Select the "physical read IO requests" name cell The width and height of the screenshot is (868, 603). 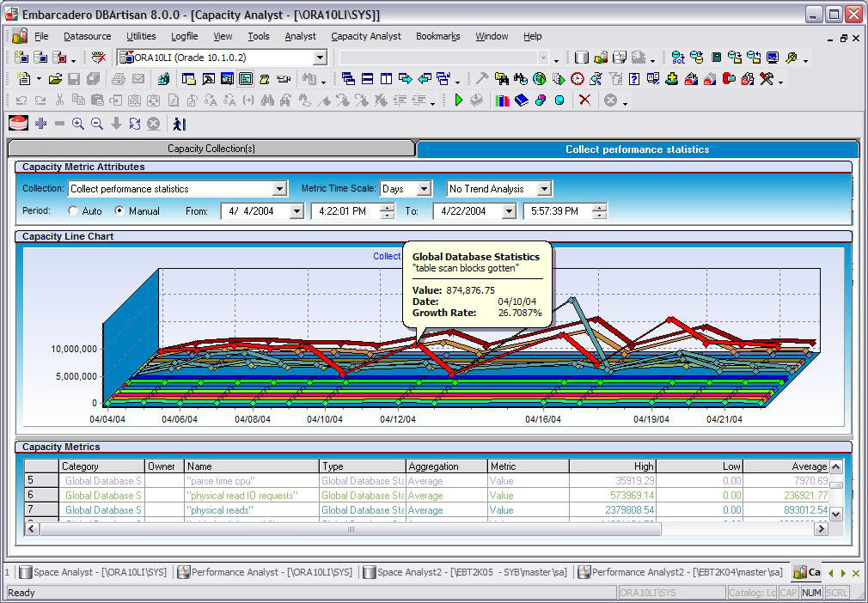(251, 495)
